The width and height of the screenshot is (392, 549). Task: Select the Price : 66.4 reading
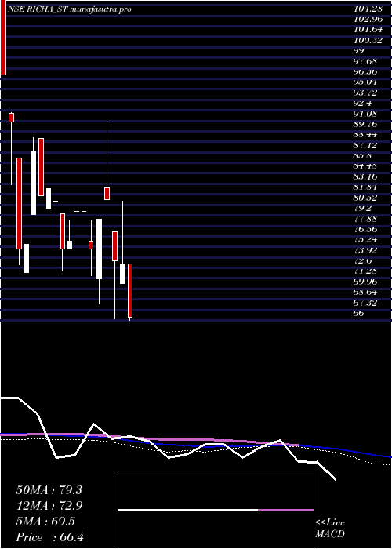[50, 537]
